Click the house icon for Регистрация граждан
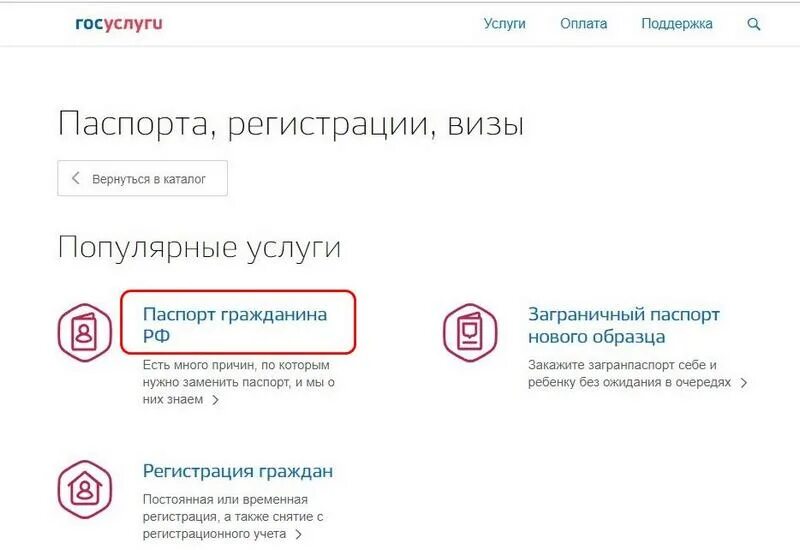This screenshot has width=800, height=550. 85,489
